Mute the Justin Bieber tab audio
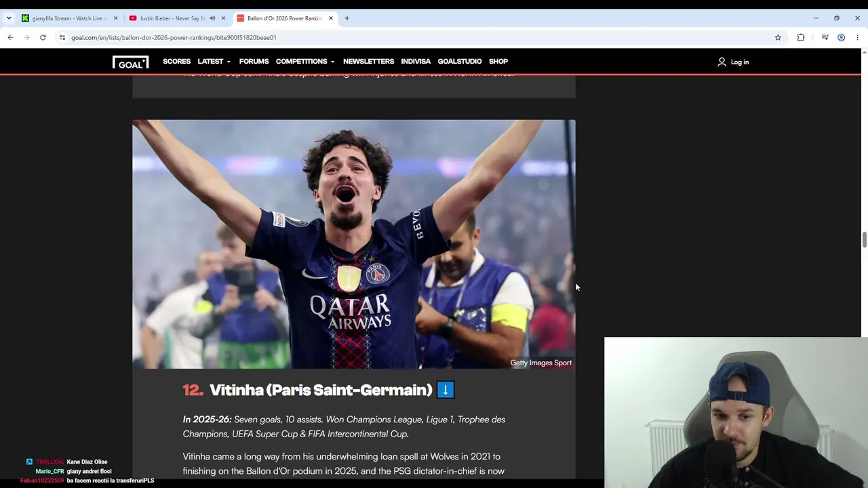 click(212, 18)
